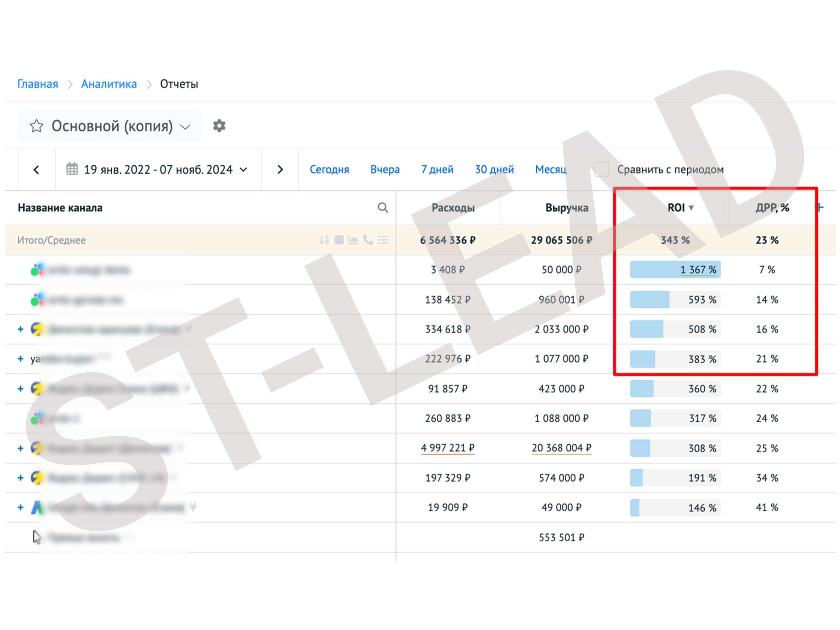840x630 pixels.
Task: Go to the next period with the right arrow
Action: (280, 169)
